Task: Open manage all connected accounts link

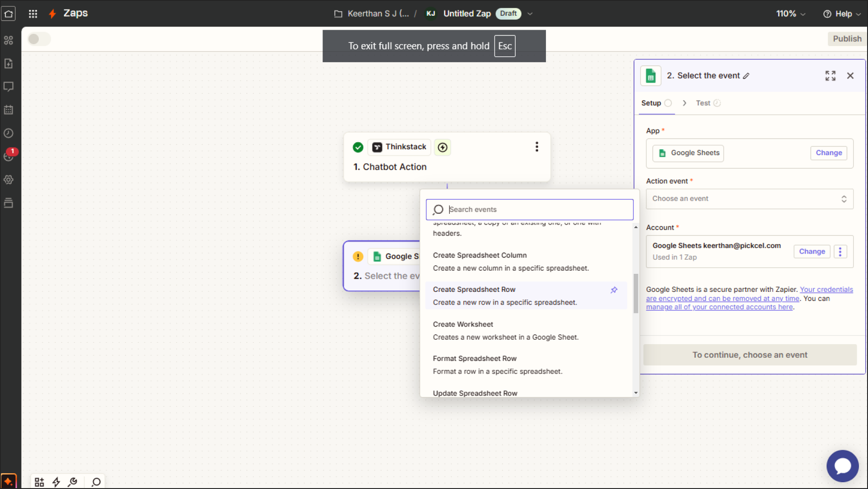Action: 719,307
